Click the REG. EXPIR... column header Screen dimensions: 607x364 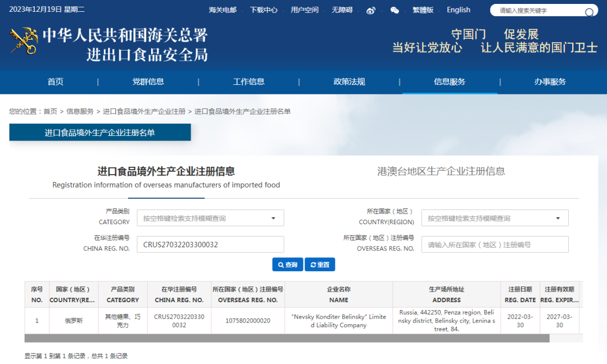pos(559,294)
